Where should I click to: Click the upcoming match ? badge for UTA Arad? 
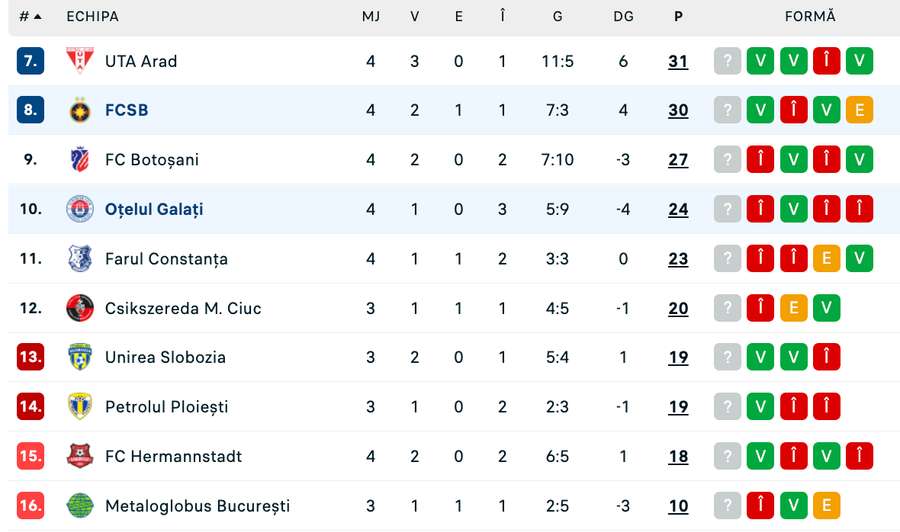click(x=727, y=61)
